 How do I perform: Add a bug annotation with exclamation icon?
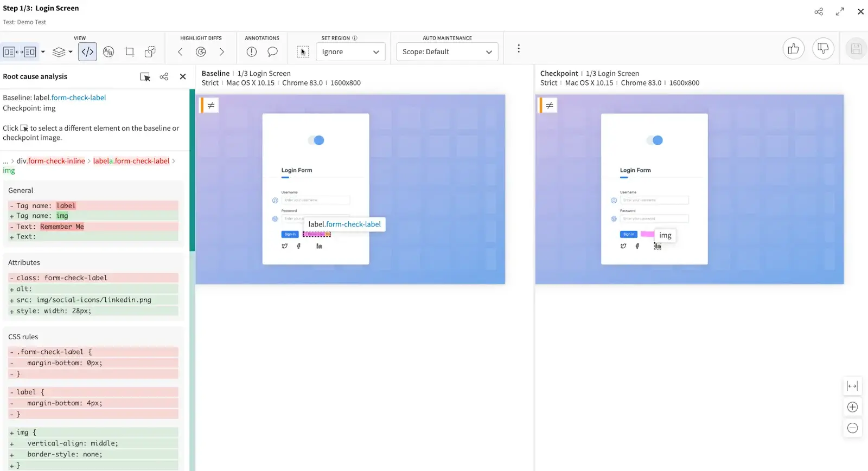tap(251, 52)
